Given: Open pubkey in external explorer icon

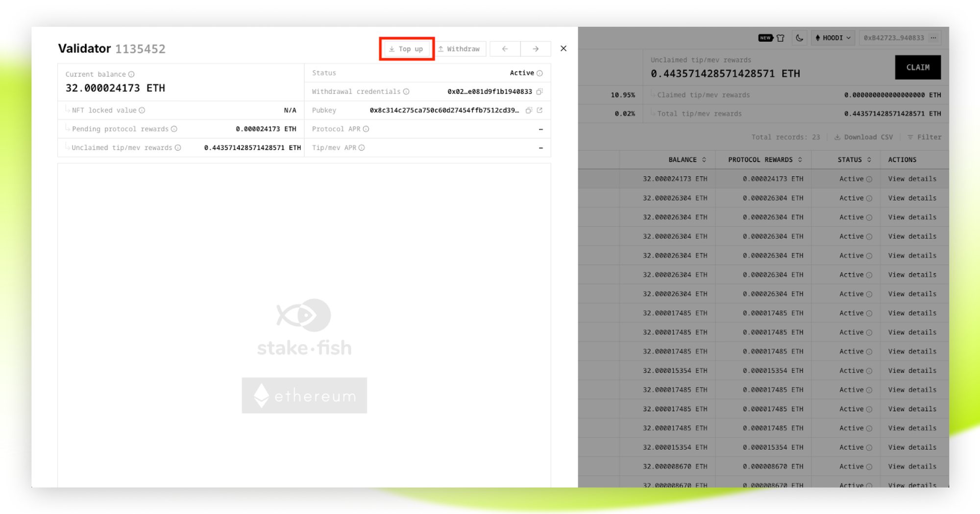Looking at the screenshot, I should tap(539, 111).
